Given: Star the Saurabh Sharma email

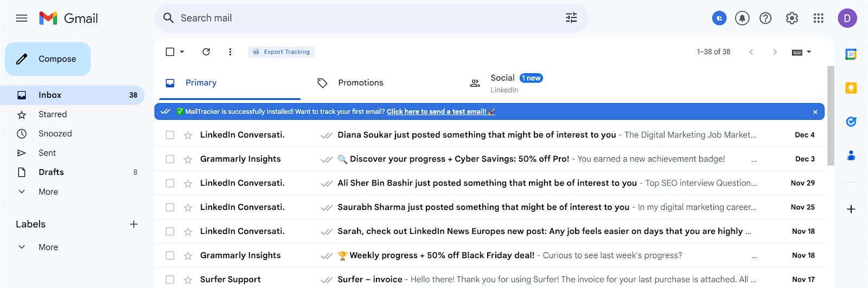Looking at the screenshot, I should click(188, 207).
